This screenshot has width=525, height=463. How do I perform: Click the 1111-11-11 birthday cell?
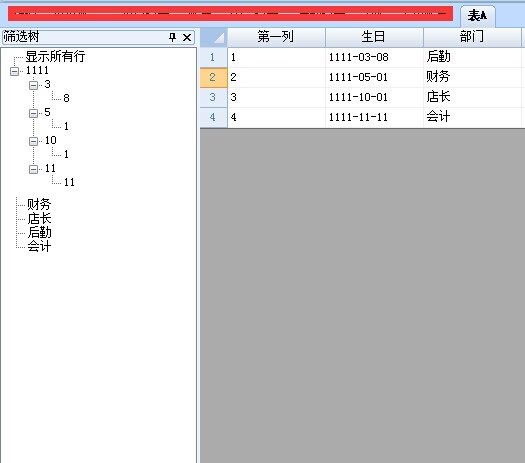pos(374,118)
